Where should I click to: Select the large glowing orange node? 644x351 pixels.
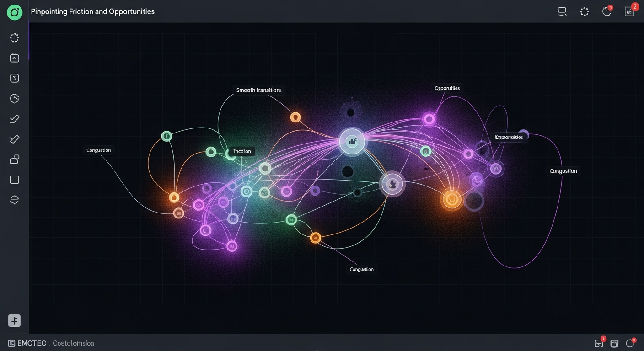452,200
